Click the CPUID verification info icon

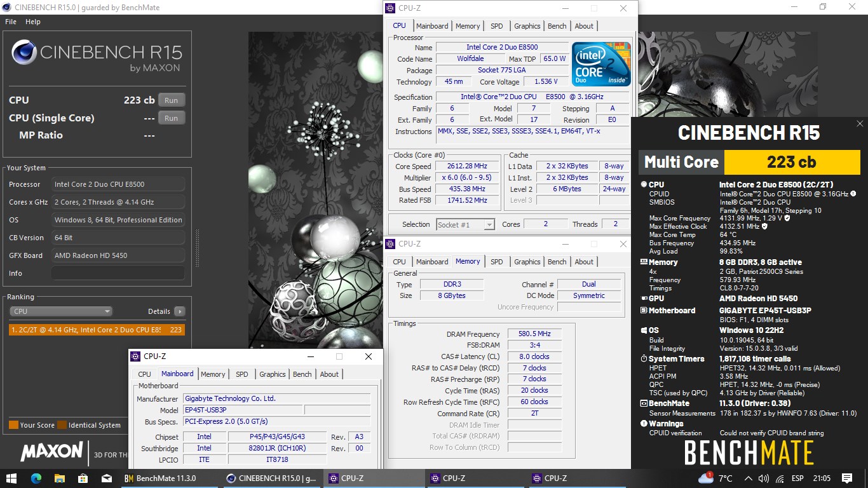pos(853,194)
